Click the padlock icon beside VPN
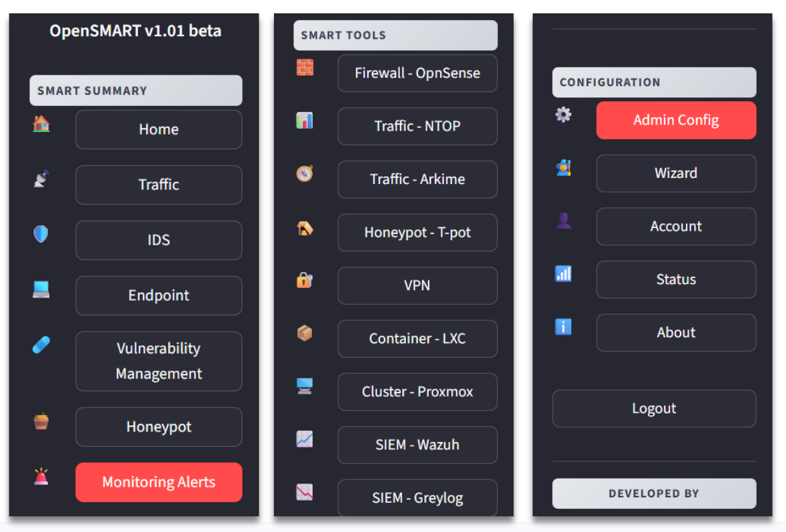 tap(305, 280)
